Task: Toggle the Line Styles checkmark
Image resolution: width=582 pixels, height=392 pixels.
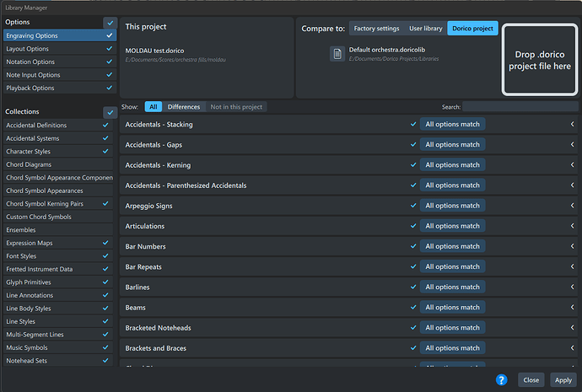Action: pyautogui.click(x=105, y=321)
